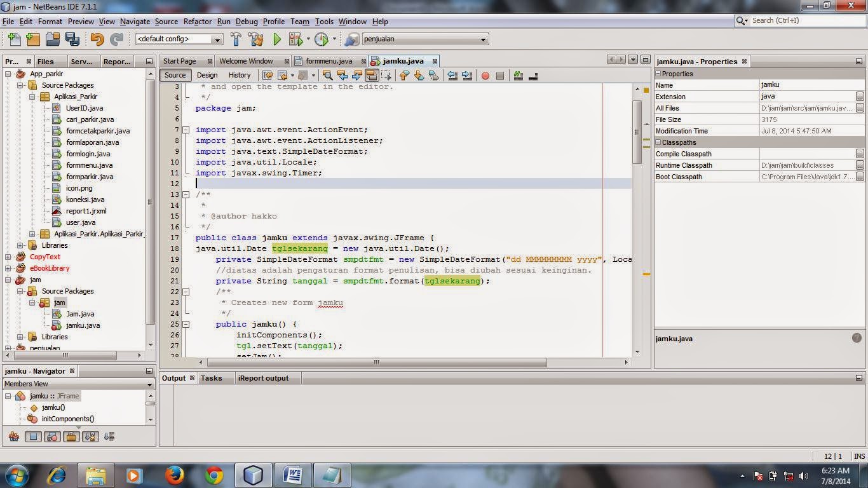Select the New Project toolbar icon
This screenshot has width=868, height=488.
pyautogui.click(x=32, y=39)
